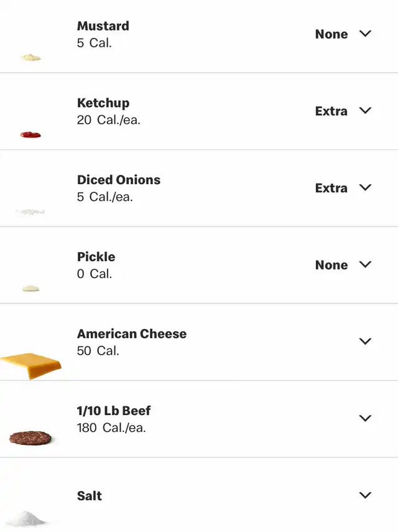Tap the salt pile image
398x532 pixels.
[25, 519]
